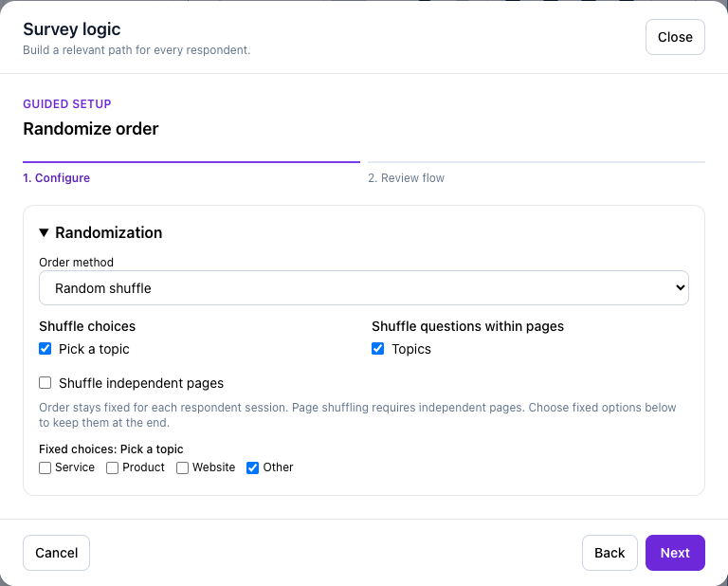Screen dimensions: 728x586
Task: Uncheck the Pick a topic checkbox
Action: (45, 348)
